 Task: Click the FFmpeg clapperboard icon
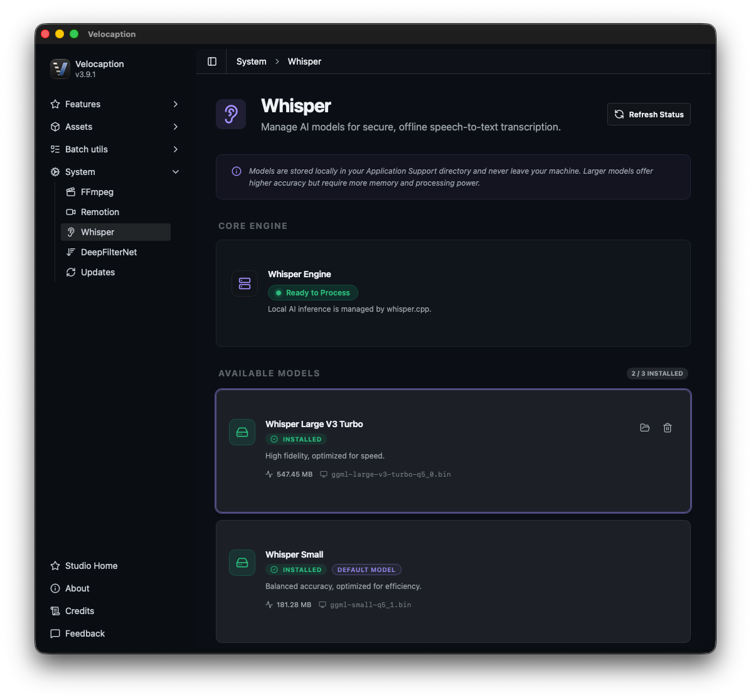click(x=71, y=191)
